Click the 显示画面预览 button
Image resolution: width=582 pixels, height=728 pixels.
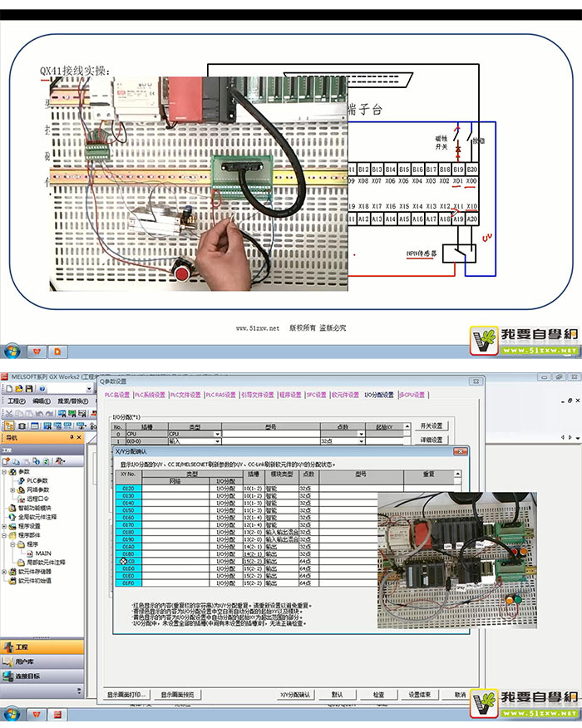(x=177, y=695)
